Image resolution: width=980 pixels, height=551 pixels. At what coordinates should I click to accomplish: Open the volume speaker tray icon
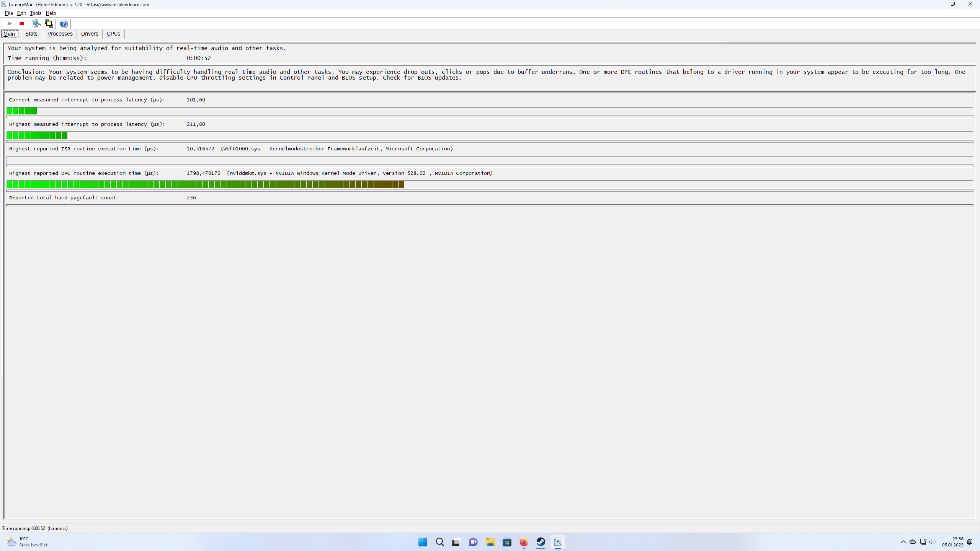tap(932, 542)
